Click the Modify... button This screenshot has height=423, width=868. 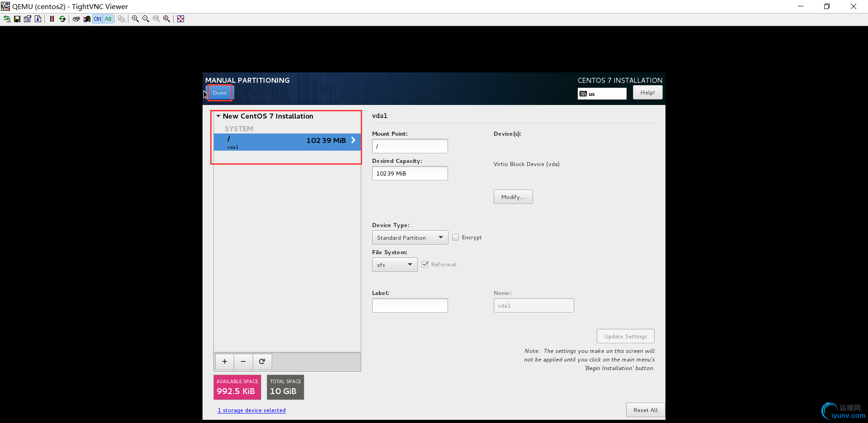(x=513, y=197)
